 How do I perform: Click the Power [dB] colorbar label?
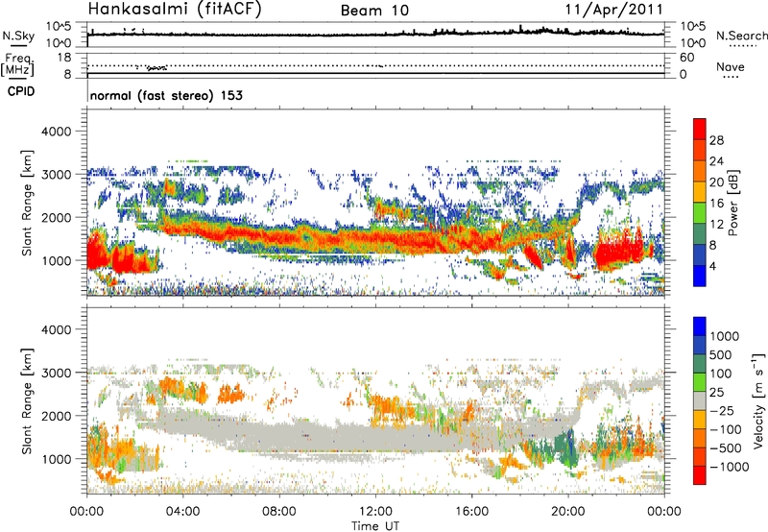(733, 203)
